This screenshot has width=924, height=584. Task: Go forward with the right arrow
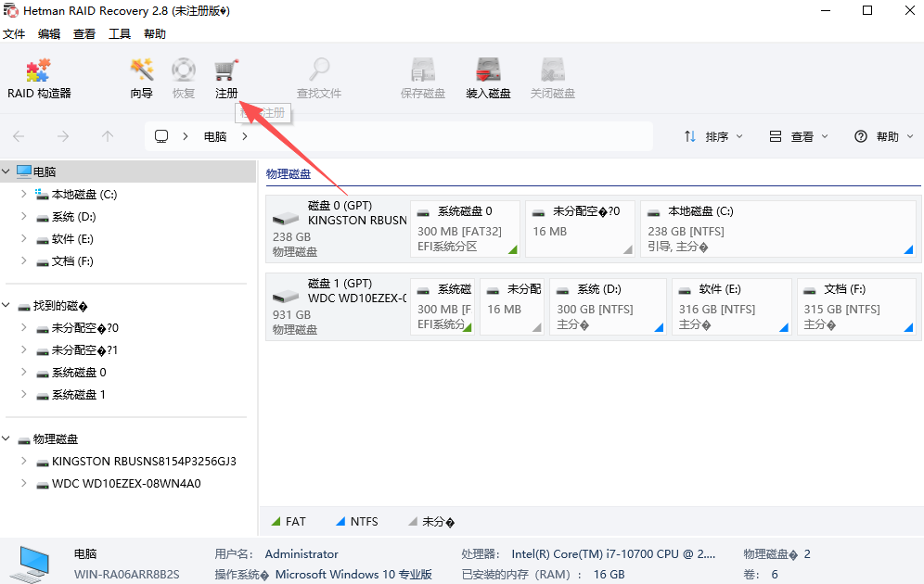click(63, 136)
